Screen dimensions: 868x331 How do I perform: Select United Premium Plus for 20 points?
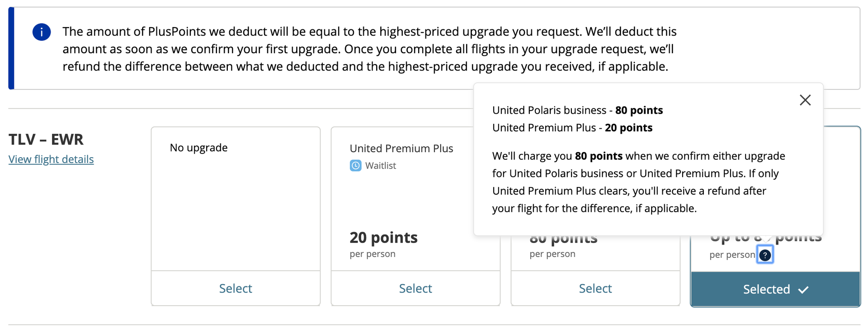[x=415, y=288]
